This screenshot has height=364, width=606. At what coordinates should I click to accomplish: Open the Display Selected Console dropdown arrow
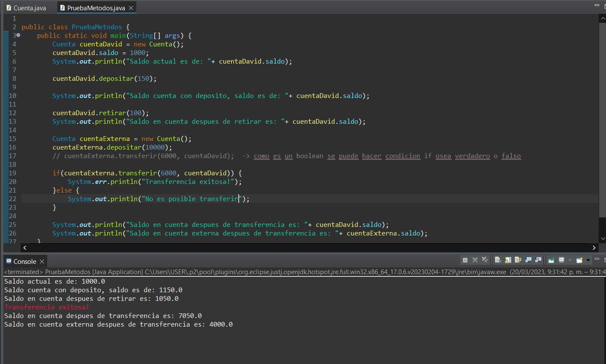pyautogui.click(x=570, y=260)
